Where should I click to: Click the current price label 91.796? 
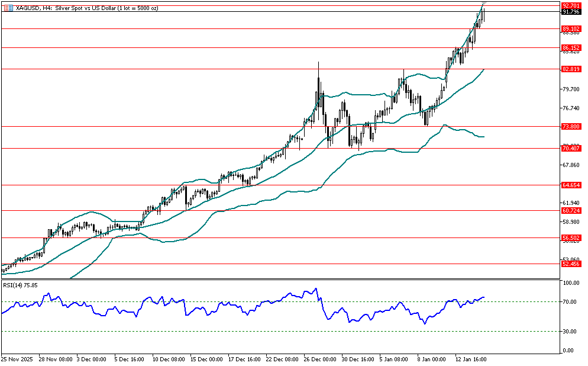click(570, 12)
